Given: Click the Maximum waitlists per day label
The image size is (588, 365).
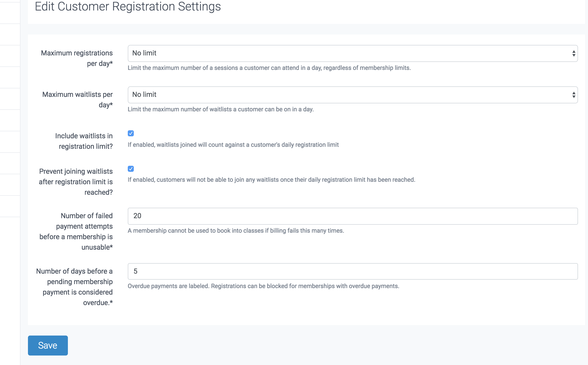Looking at the screenshot, I should 78,100.
